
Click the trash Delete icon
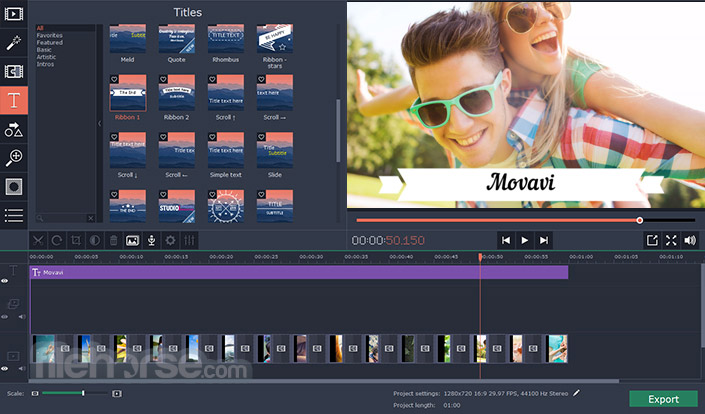(x=113, y=240)
